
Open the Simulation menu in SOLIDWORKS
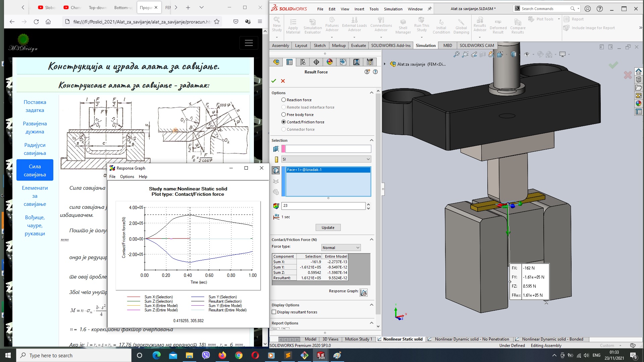point(393,9)
